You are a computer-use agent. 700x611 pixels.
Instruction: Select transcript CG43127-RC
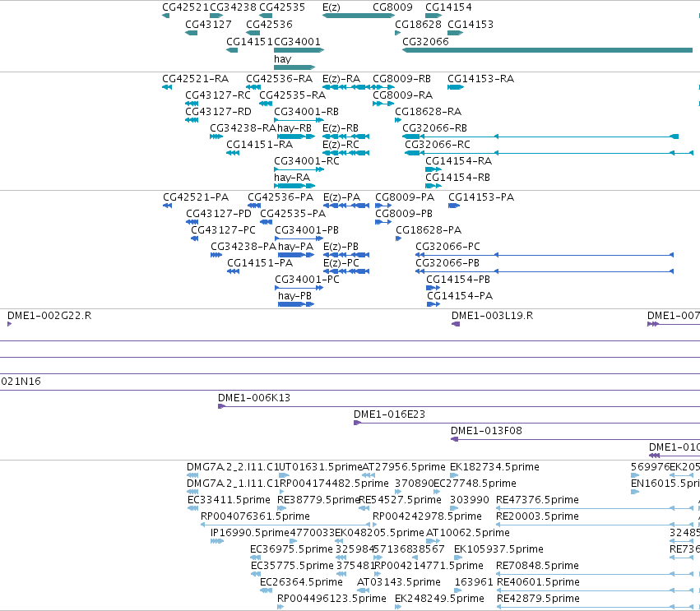(x=218, y=95)
